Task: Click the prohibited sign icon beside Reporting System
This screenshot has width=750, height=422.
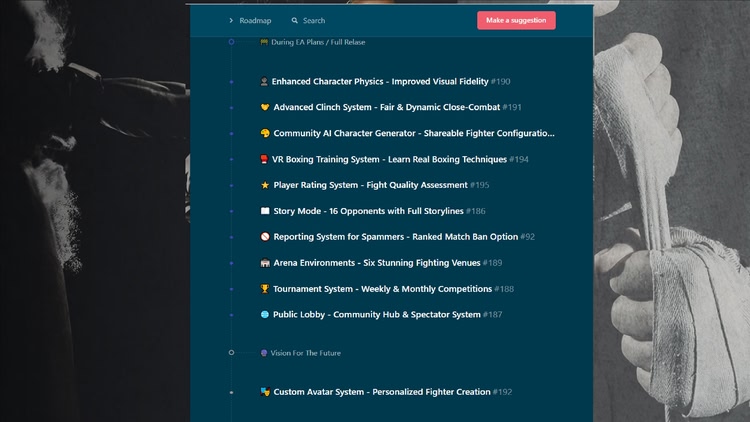Action: (265, 237)
